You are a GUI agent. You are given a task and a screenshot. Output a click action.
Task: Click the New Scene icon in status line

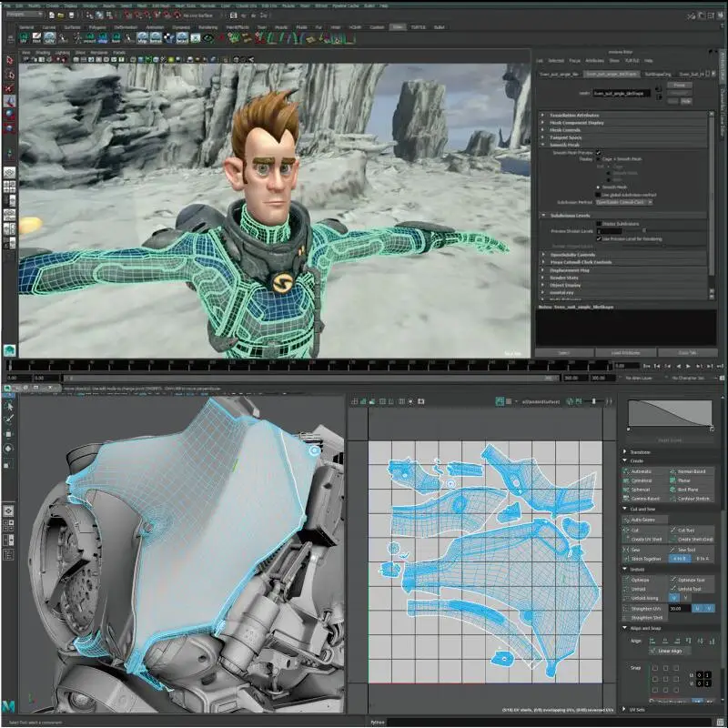[52, 15]
